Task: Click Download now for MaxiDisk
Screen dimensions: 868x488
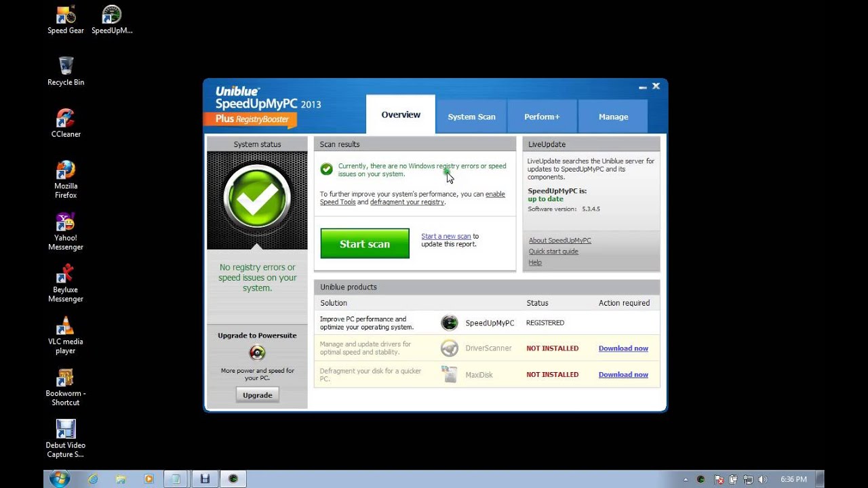Action: (623, 374)
